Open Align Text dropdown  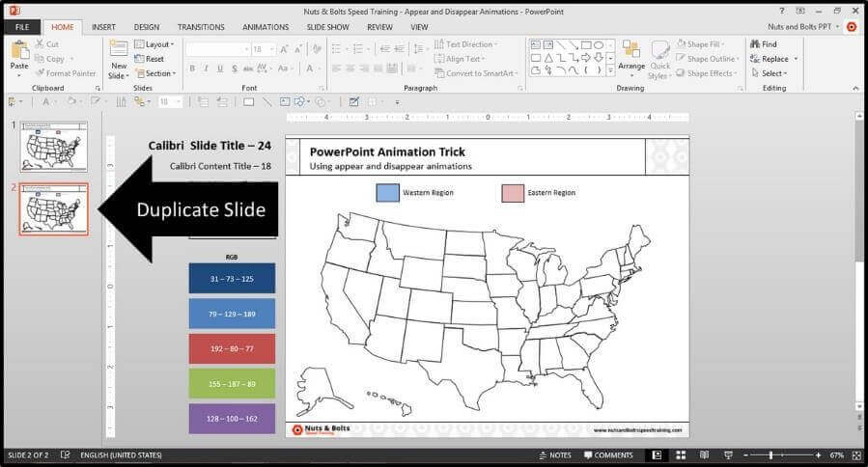[x=460, y=59]
